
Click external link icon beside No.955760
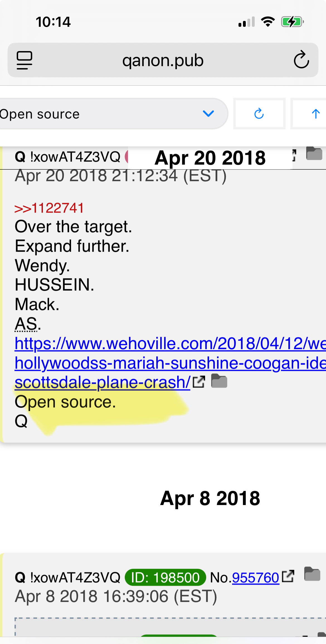click(288, 576)
